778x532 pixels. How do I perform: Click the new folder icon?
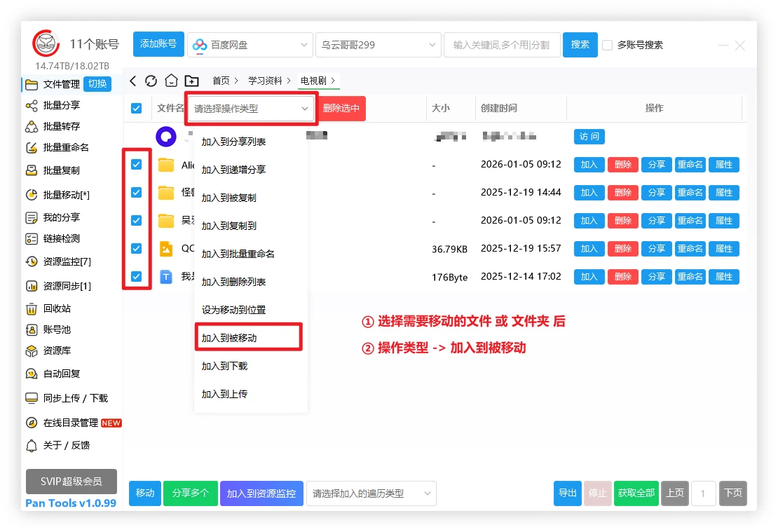pyautogui.click(x=191, y=81)
